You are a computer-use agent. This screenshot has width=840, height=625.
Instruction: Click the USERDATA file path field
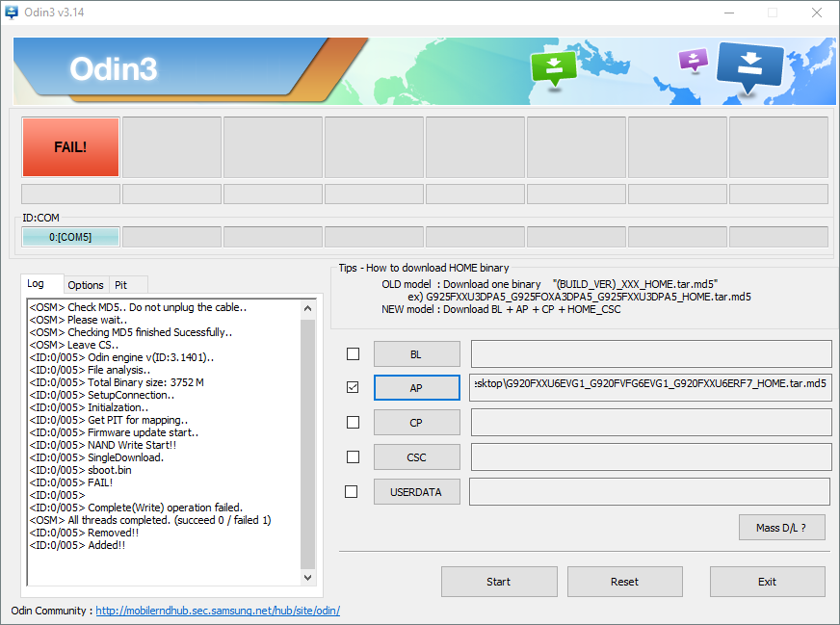(x=650, y=492)
